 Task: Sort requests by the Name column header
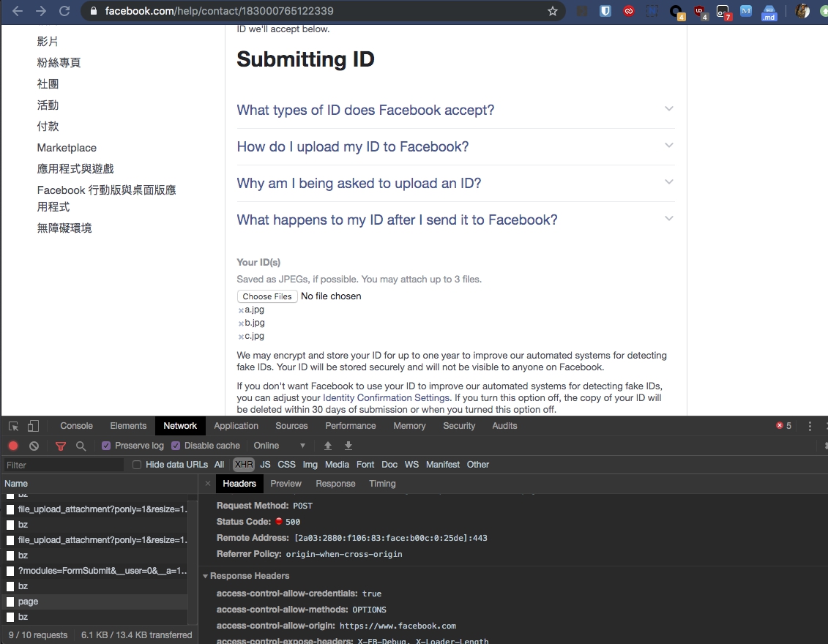click(100, 484)
